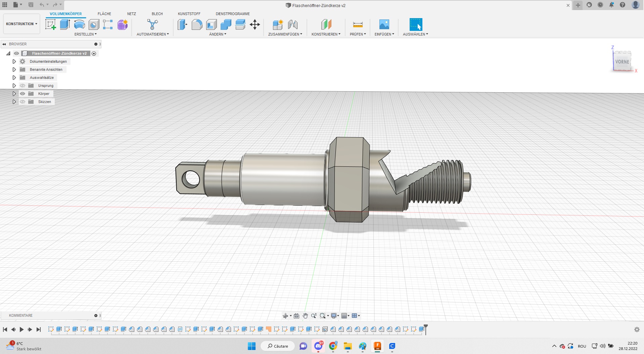This screenshot has width=644, height=354.
Task: Switch to the FLÄCHE tab
Action: [104, 14]
